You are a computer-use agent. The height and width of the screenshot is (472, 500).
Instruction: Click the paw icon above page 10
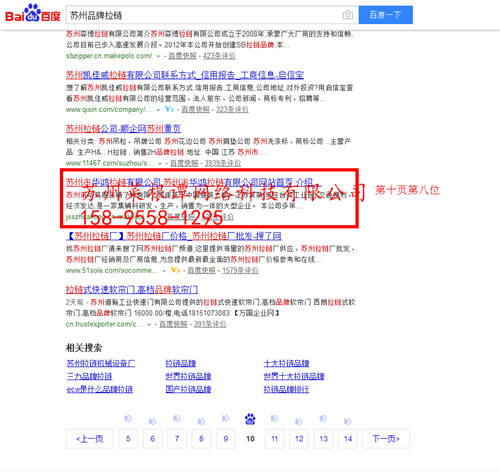point(250,419)
